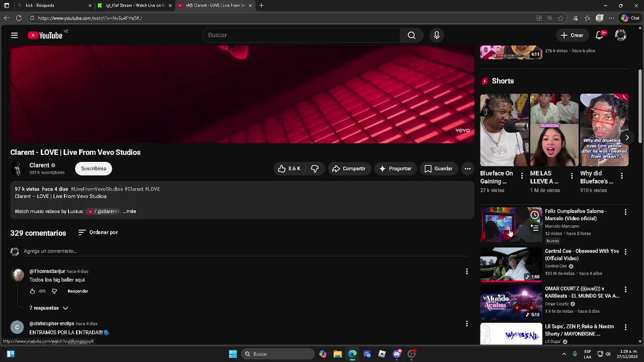Open Copilot Chat in Edge
This screenshot has width=644, height=362.
point(630,18)
